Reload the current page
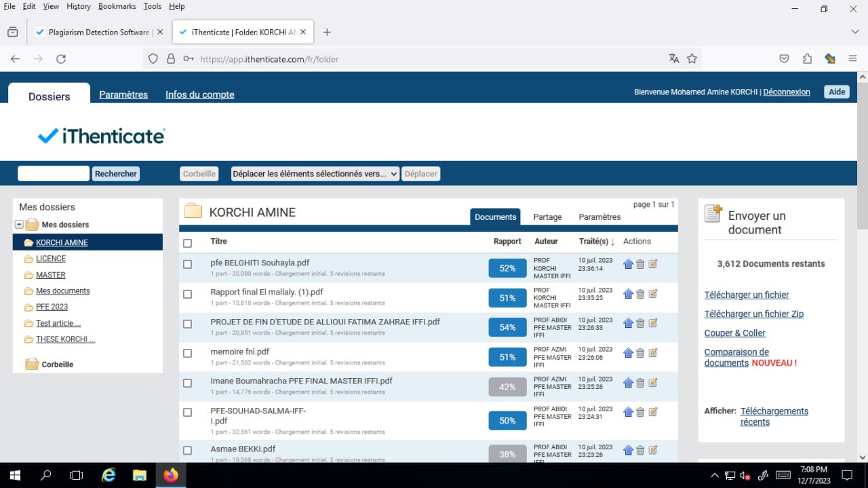 click(x=61, y=59)
